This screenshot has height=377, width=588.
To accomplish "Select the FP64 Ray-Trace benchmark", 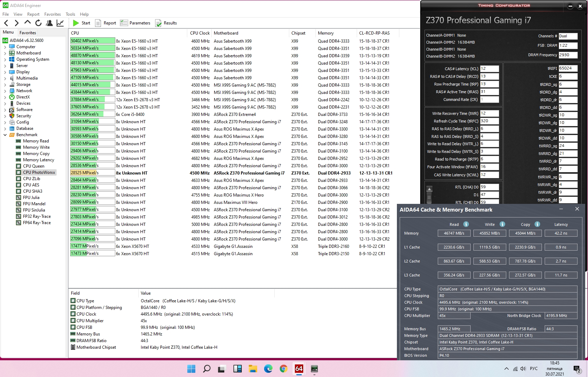I will click(x=37, y=223).
